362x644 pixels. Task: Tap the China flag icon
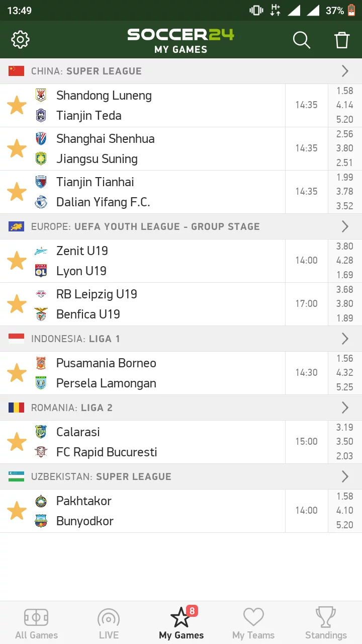tap(16, 71)
